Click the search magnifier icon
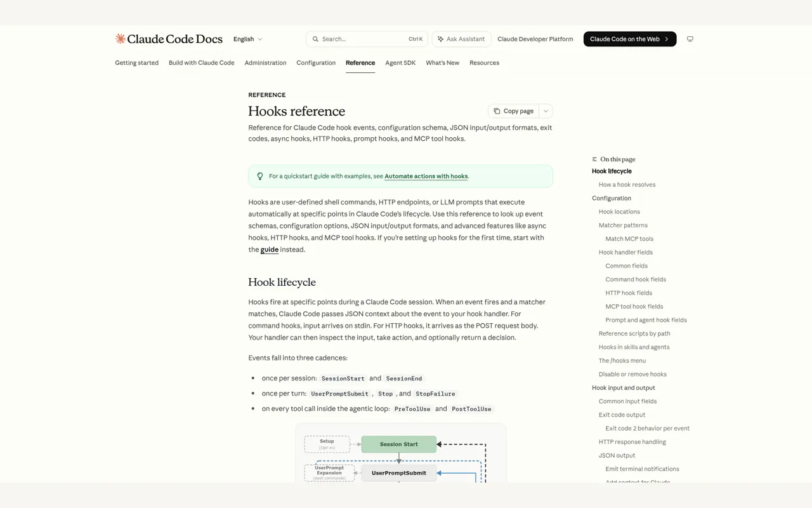 click(315, 39)
